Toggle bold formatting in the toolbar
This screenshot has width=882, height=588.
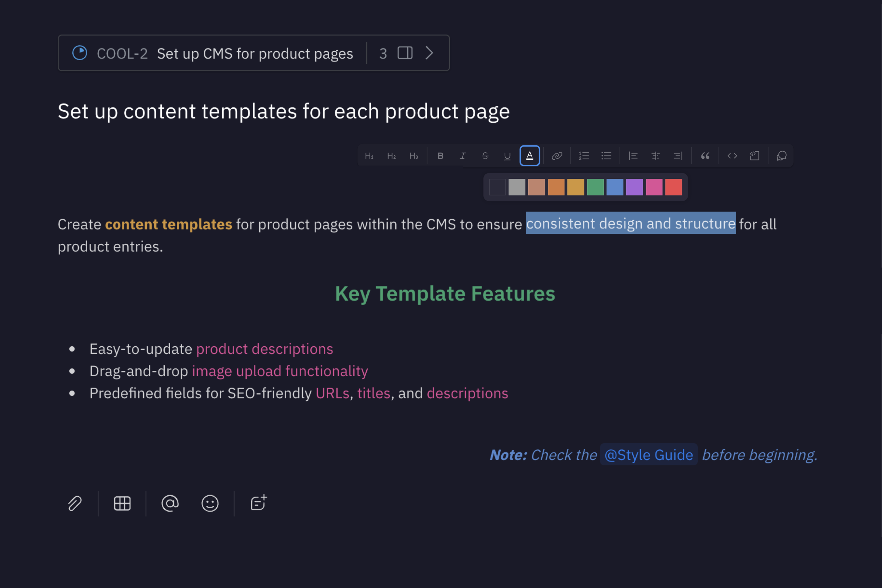441,156
